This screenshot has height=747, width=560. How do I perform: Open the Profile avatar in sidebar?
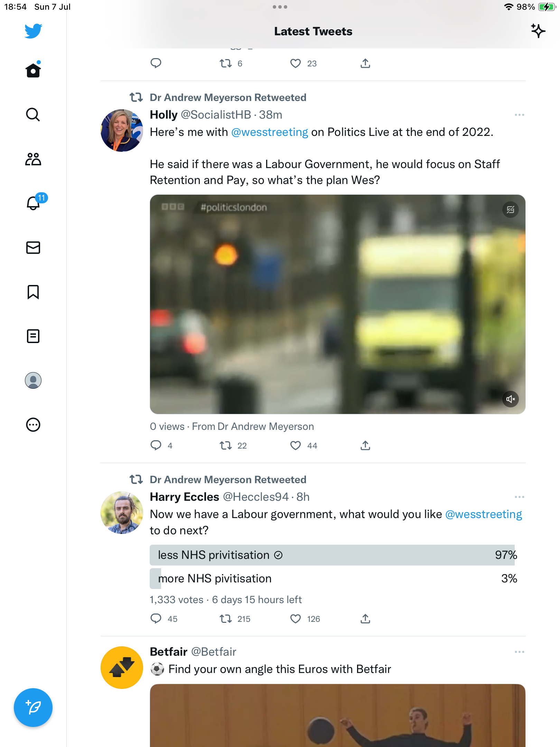33,380
